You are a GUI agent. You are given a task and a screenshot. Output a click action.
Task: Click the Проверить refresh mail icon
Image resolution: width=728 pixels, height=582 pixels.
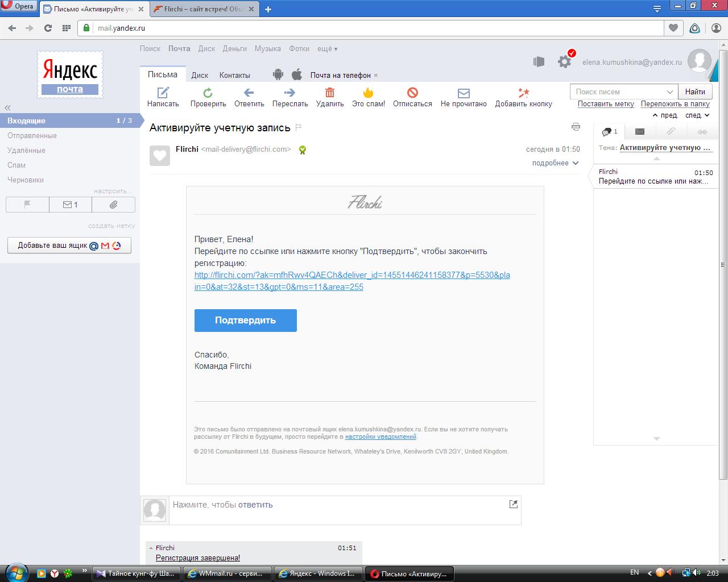[x=208, y=93]
